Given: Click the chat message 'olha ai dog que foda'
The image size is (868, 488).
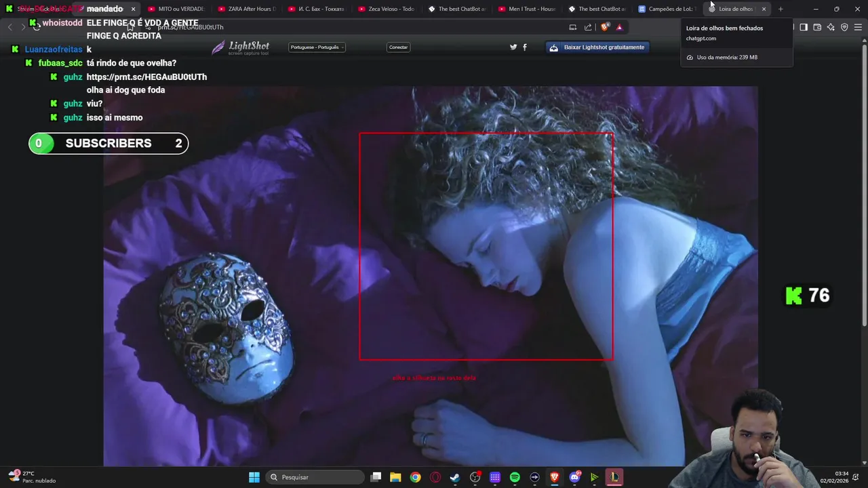Looking at the screenshot, I should [126, 90].
